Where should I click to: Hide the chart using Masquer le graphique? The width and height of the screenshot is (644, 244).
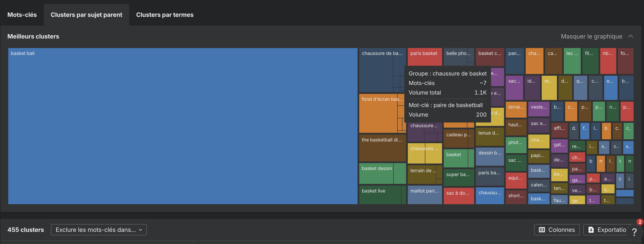pyautogui.click(x=591, y=36)
